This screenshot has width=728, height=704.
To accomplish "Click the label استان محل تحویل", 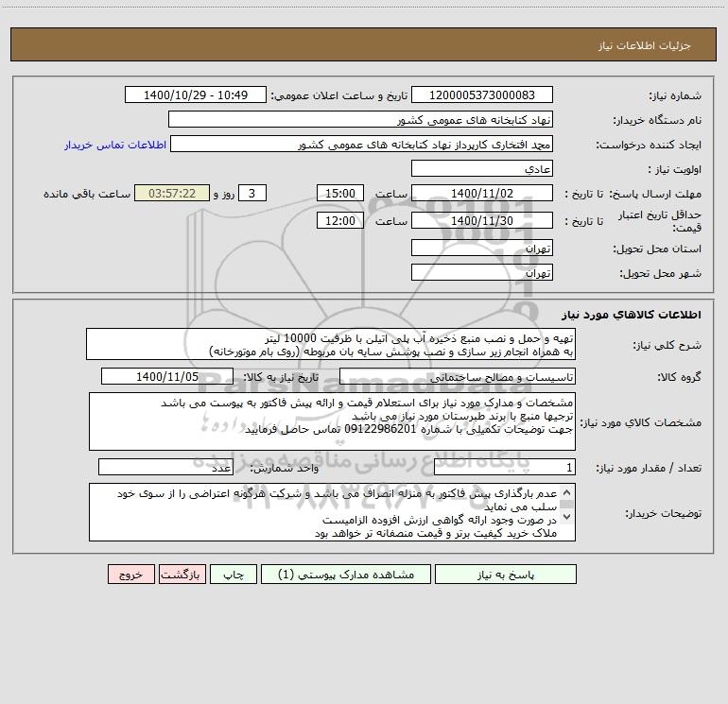I will click(657, 249).
